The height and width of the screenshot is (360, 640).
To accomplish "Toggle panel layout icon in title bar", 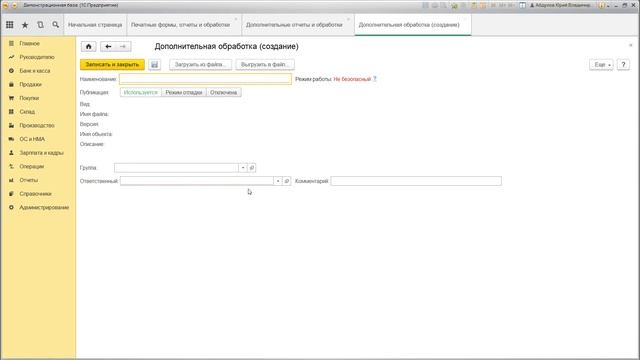I will [x=522, y=5].
